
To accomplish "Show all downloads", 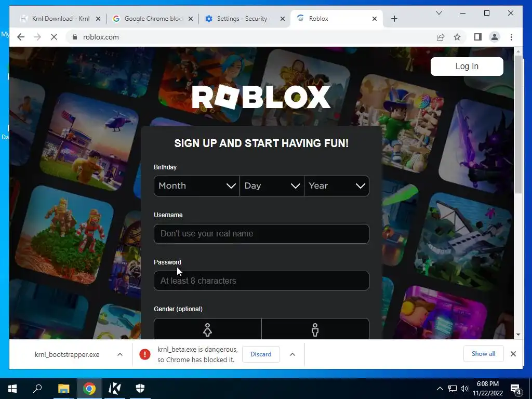I will (484, 354).
